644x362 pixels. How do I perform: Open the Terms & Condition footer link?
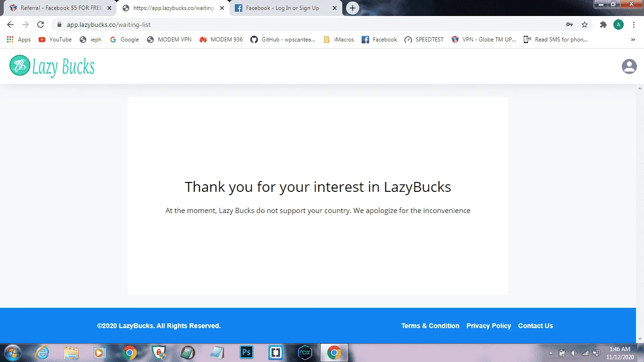click(430, 326)
